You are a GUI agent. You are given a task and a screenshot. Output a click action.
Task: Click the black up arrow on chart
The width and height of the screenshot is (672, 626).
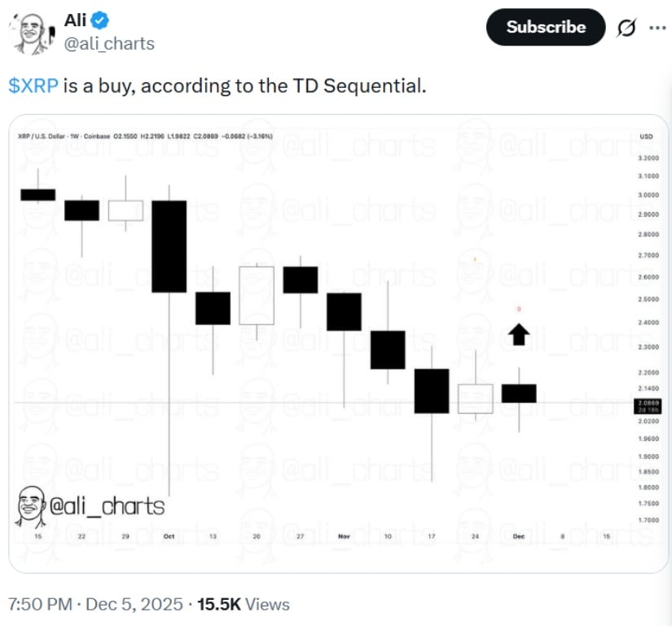(519, 334)
